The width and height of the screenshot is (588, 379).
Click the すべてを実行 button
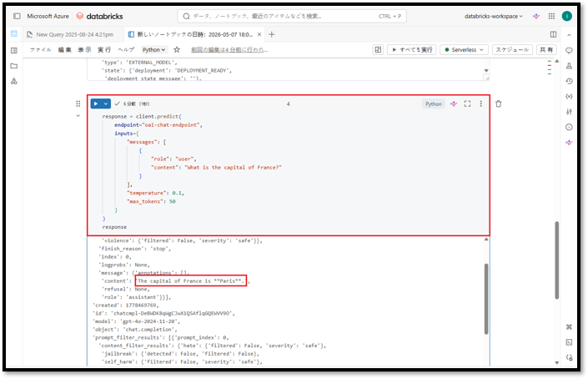coord(412,49)
